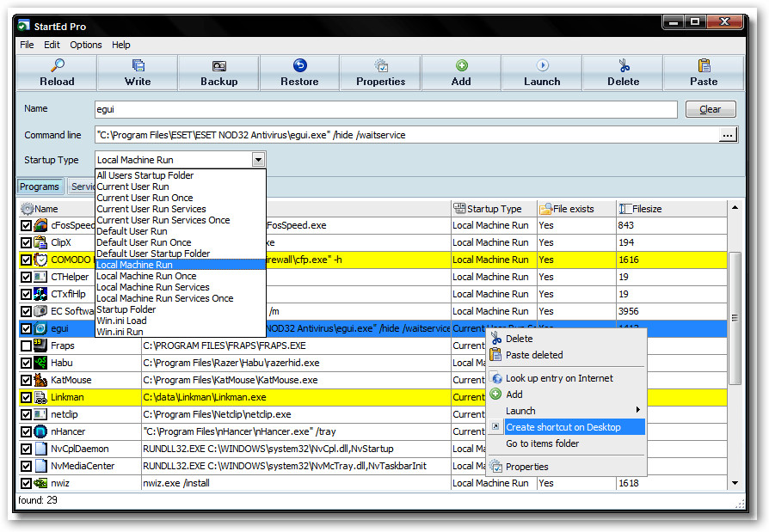Click the COMODO shield icon
Screen dimensions: 769x532
click(40, 260)
